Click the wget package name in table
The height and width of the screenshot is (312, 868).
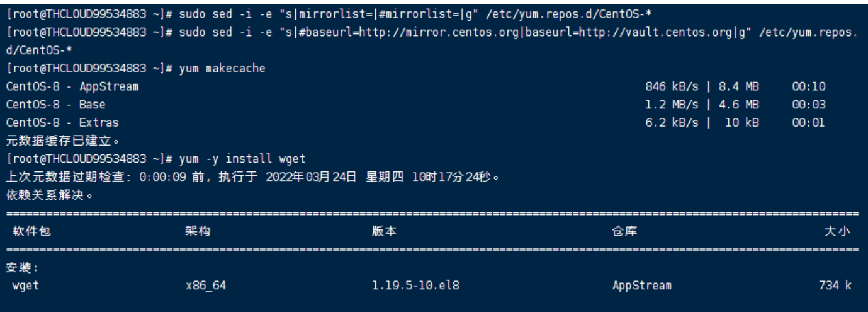pos(24,287)
